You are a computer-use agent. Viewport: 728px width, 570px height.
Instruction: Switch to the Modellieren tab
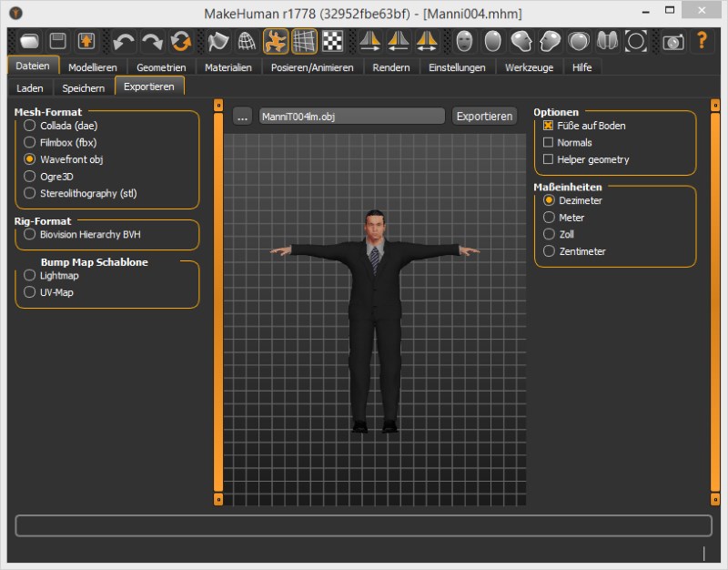[93, 67]
